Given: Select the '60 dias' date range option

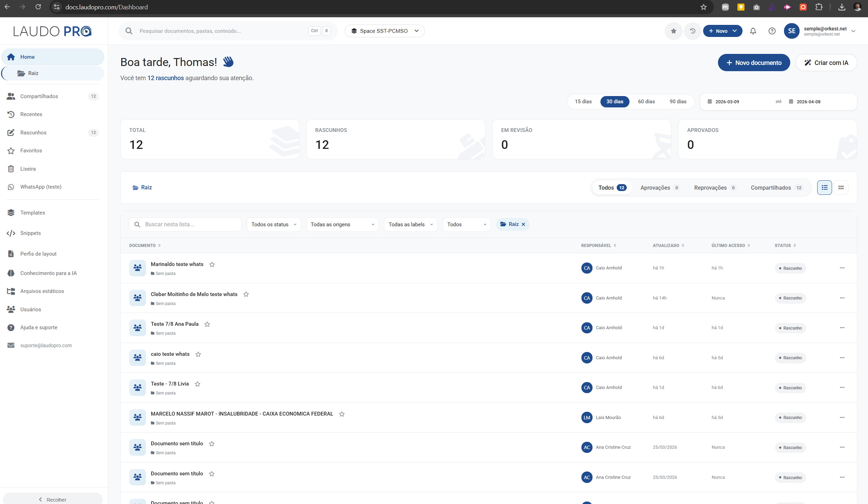Looking at the screenshot, I should (646, 101).
